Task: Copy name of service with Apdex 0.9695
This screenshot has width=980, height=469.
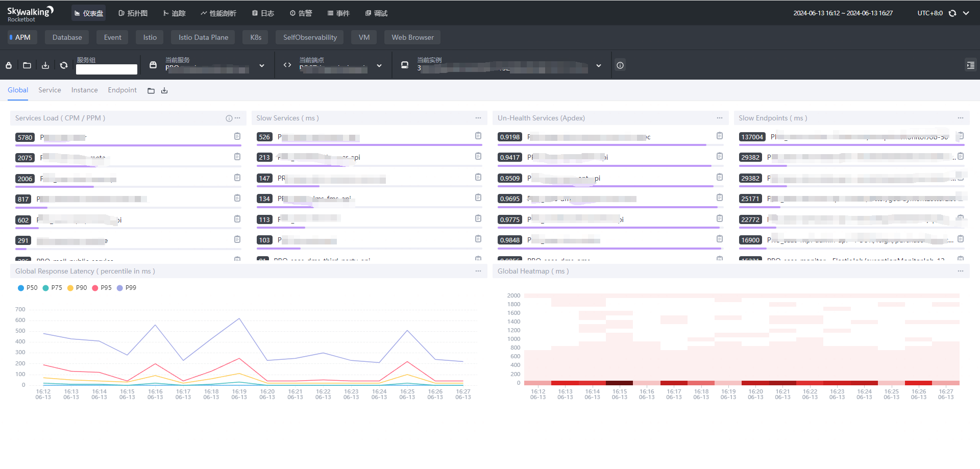Action: (x=720, y=198)
